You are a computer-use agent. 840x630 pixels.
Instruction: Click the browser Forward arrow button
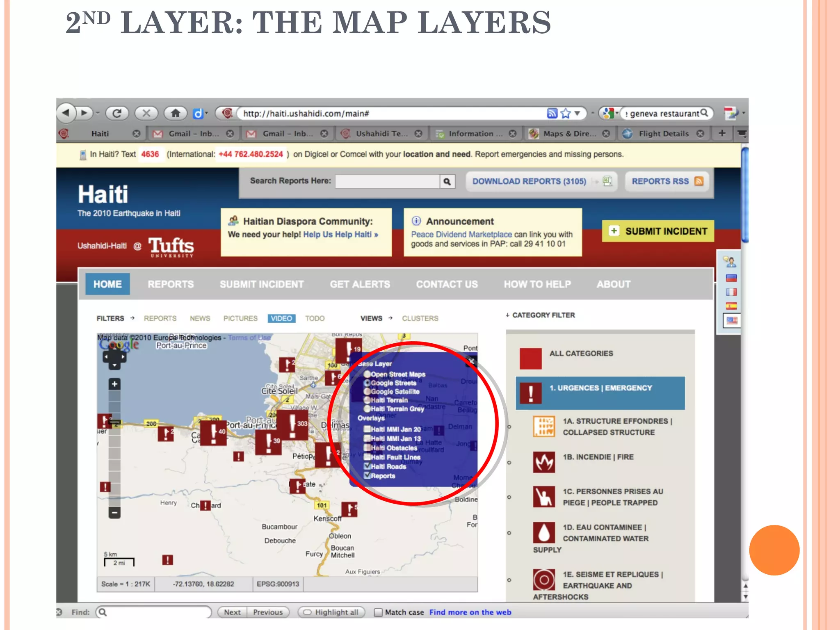(84, 113)
